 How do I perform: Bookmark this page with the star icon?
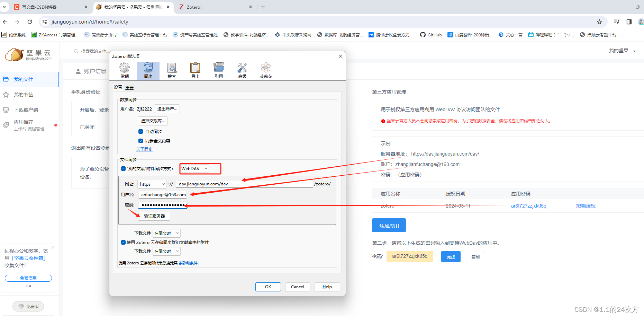[599, 22]
